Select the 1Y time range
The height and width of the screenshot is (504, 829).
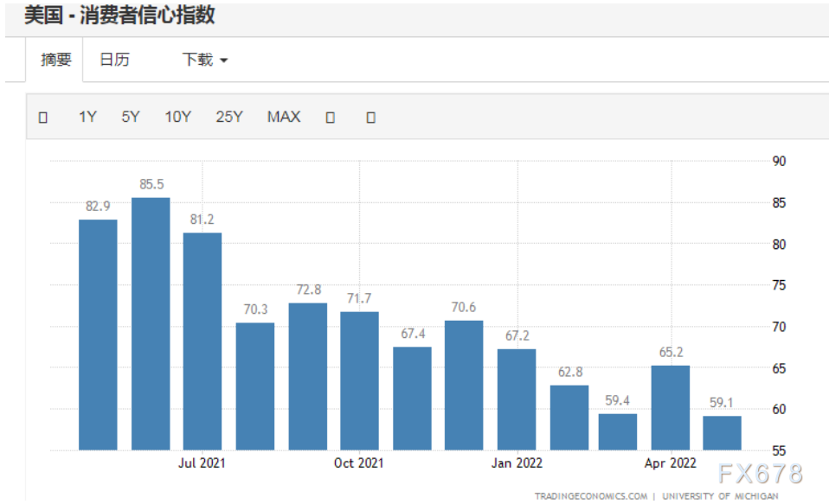(x=87, y=117)
